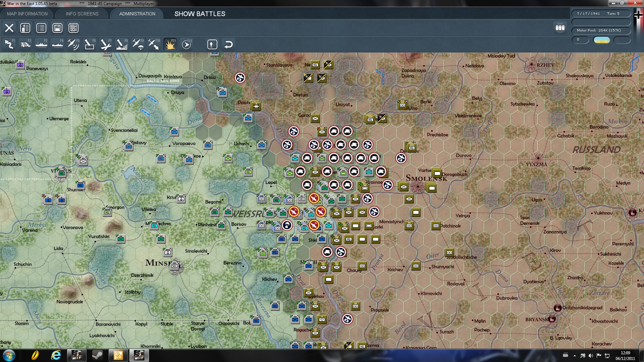
Task: Toggle the F11 show battles explosion icon
Action: [170, 44]
